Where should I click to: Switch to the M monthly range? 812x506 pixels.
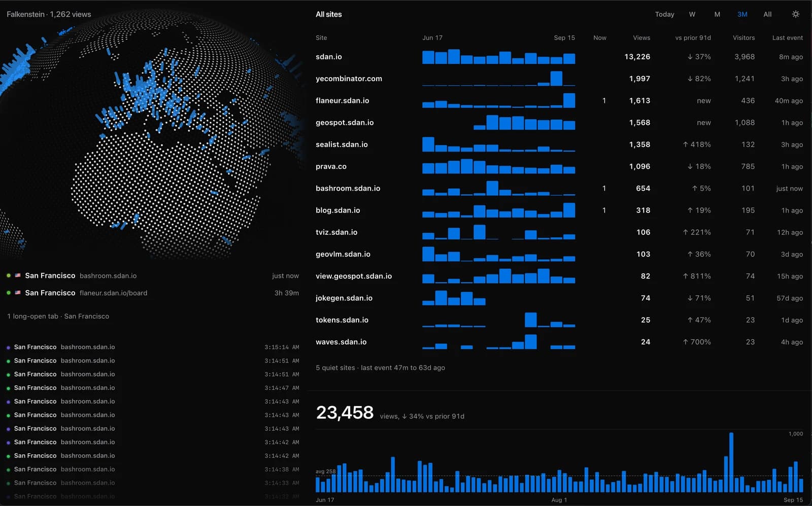pos(717,14)
